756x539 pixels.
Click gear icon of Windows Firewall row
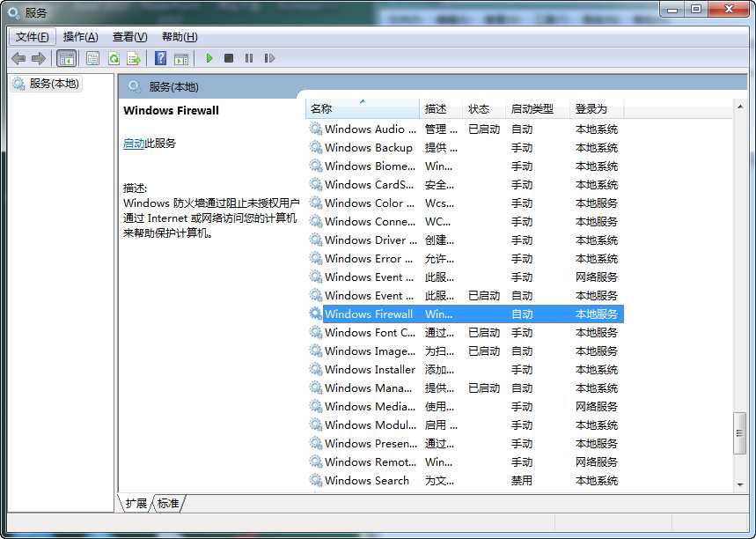[316, 314]
